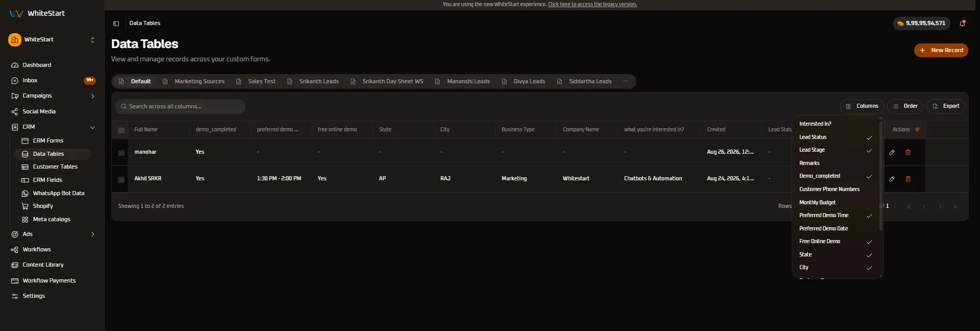Toggle Lead Stage column visibility
Screen dimensions: 980x331
pyautogui.click(x=836, y=150)
